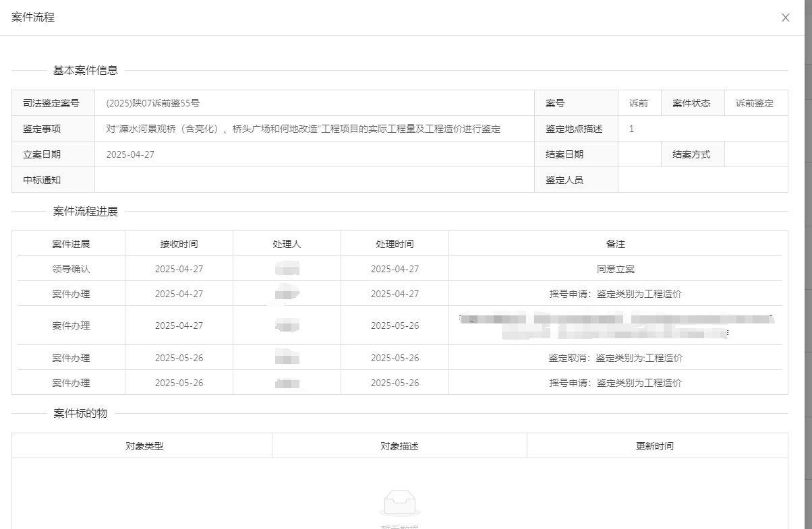Click the 案件状态 value 诉前鉴定

tap(755, 103)
